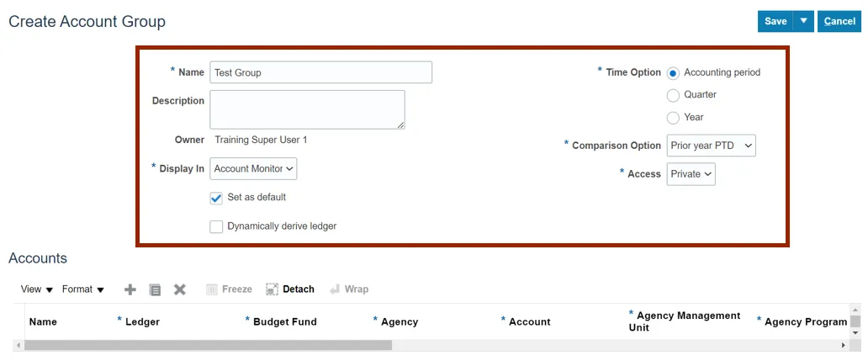The image size is (868, 361).
Task: Click the add row plus icon
Action: tap(130, 289)
